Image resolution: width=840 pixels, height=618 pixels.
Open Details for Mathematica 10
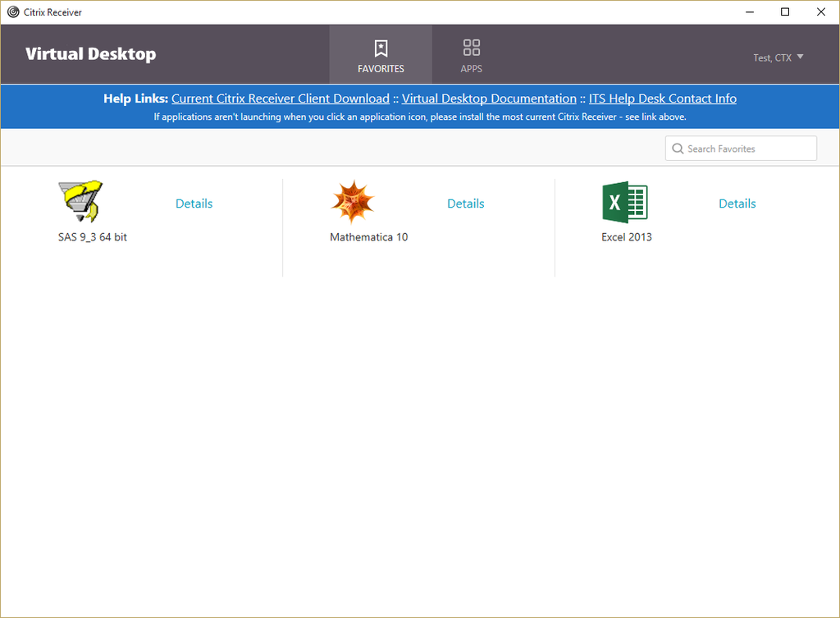click(x=465, y=203)
